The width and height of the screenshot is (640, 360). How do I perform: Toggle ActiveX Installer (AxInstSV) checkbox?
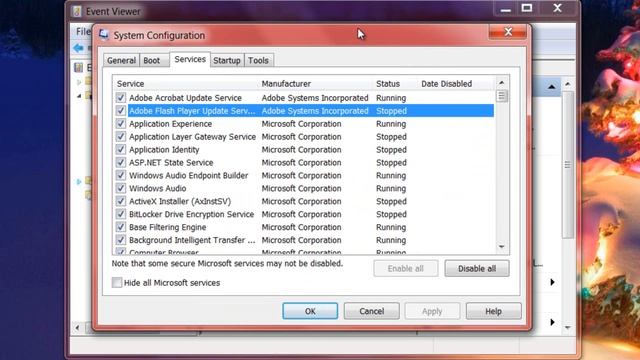120,201
